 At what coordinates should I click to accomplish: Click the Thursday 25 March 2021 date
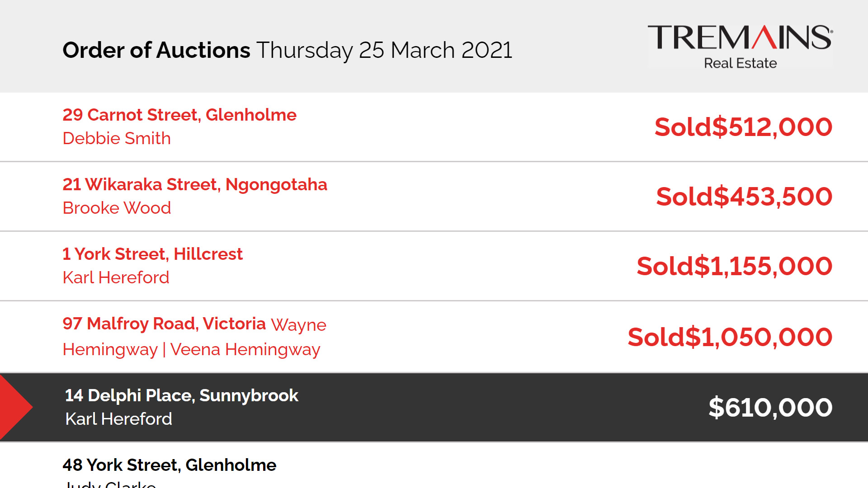tap(384, 50)
